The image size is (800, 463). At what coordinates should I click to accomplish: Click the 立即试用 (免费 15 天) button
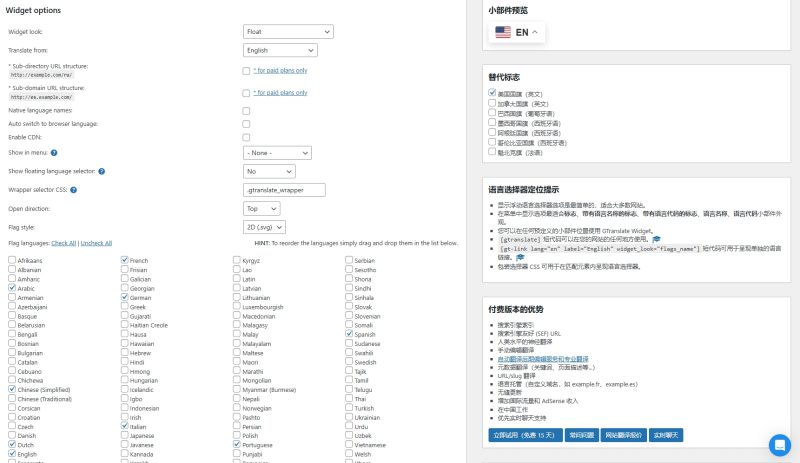pos(525,435)
